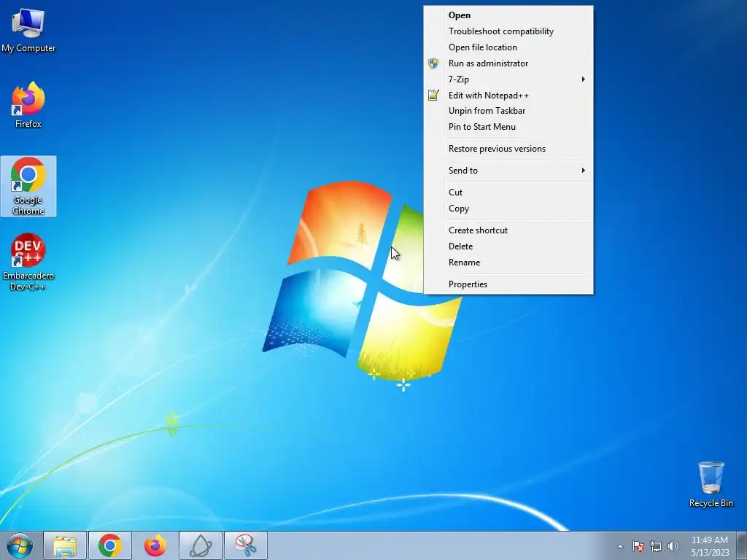Screen dimensions: 747x560
Task: Launch Firefox from the taskbar
Action: (155, 545)
